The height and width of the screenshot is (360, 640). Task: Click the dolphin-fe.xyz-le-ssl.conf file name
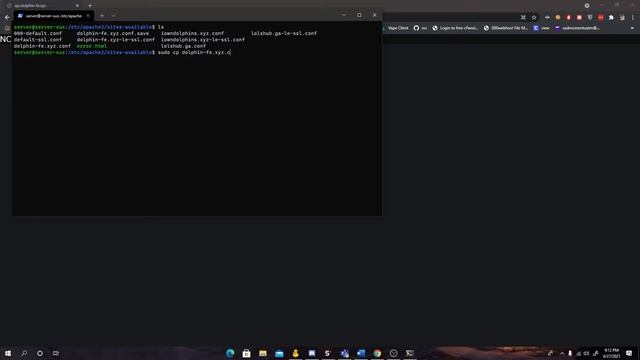coord(116,40)
